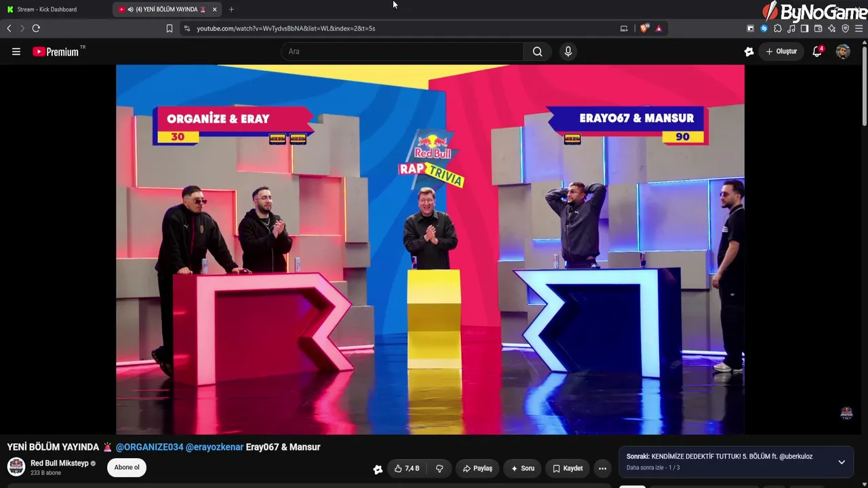Click the Red Bull Miksteyp channel avatar
868x488 pixels.
pos(16,467)
